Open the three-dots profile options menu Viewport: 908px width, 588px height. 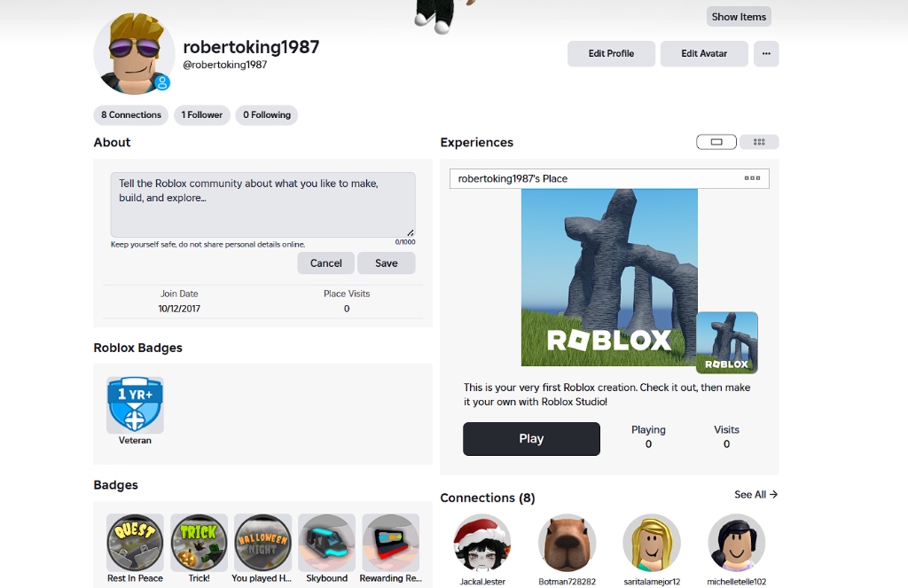tap(766, 53)
